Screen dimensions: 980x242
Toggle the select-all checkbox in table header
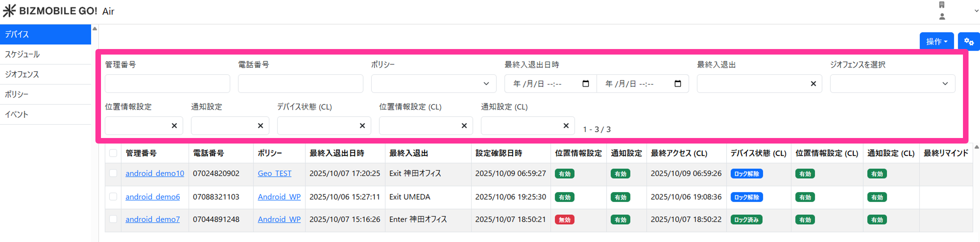click(x=113, y=153)
